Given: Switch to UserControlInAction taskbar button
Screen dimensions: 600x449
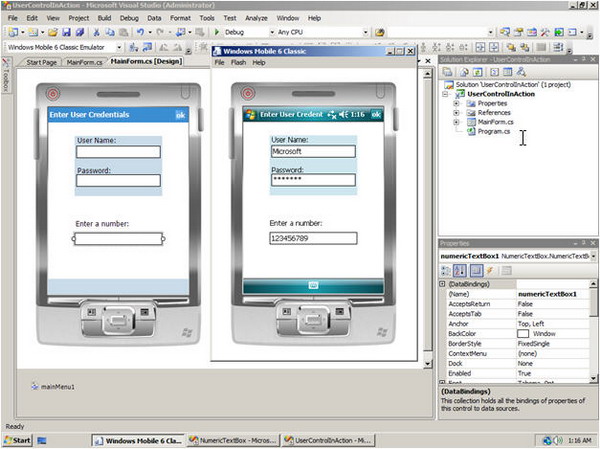Looking at the screenshot, I should tap(328, 441).
